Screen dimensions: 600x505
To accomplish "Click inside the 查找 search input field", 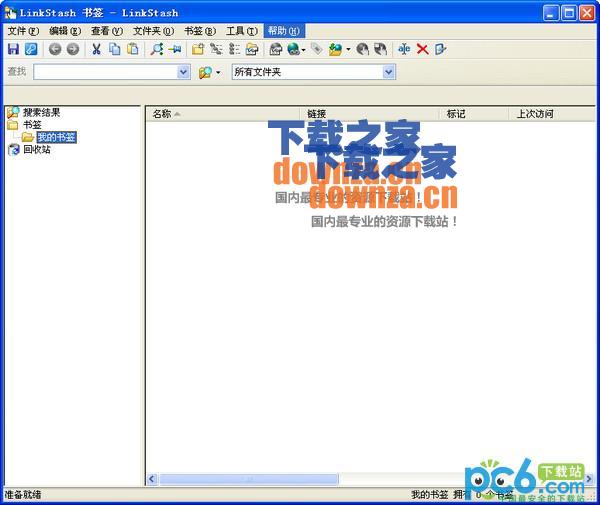I will [x=106, y=72].
